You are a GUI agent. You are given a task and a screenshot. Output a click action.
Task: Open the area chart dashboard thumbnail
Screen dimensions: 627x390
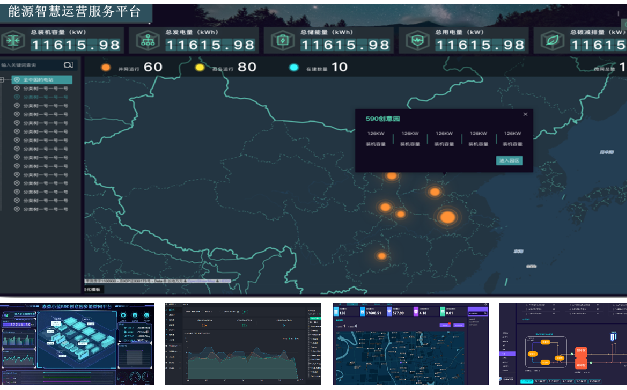[243, 344]
